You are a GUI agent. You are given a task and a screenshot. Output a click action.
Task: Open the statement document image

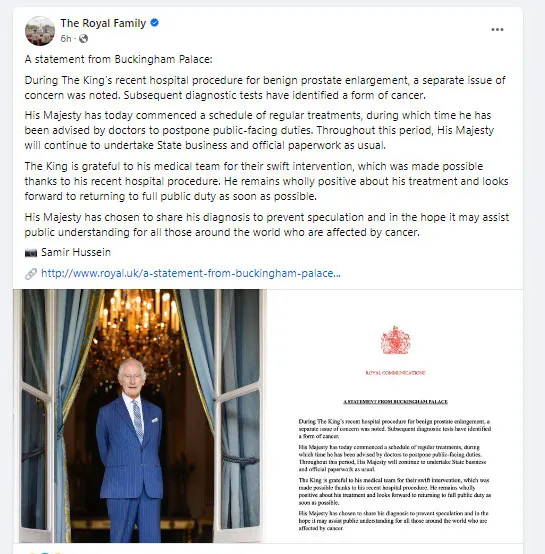click(395, 416)
